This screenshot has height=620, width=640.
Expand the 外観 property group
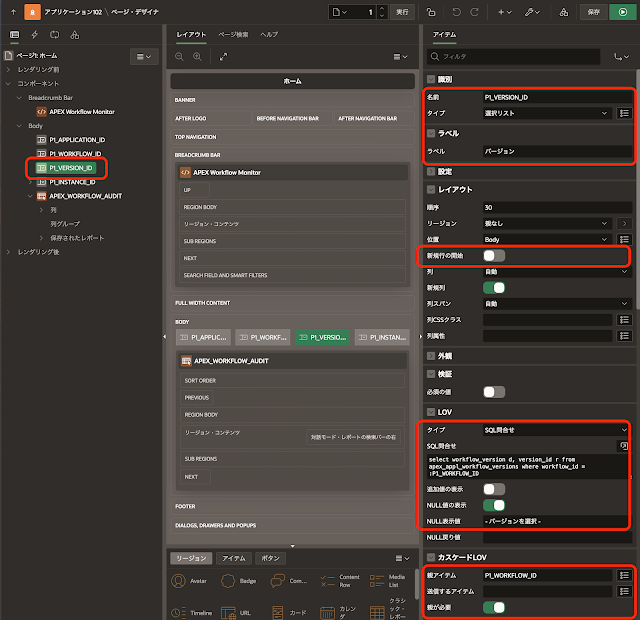tap(431, 356)
